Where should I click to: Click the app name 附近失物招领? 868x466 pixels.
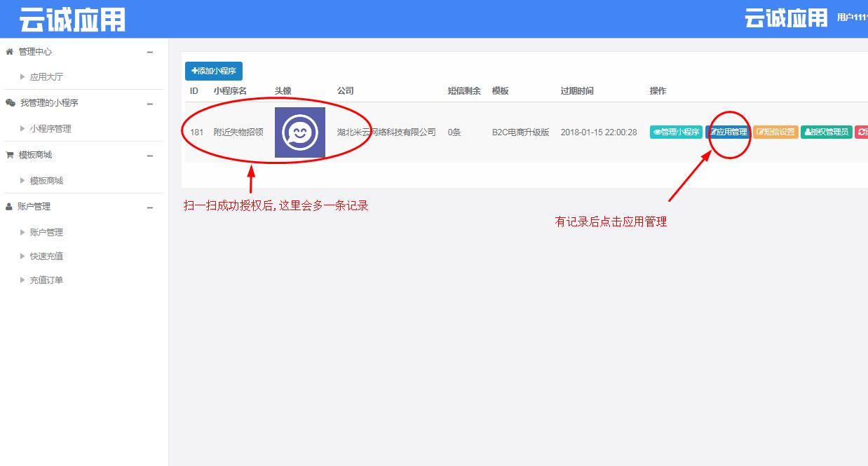pyautogui.click(x=238, y=132)
